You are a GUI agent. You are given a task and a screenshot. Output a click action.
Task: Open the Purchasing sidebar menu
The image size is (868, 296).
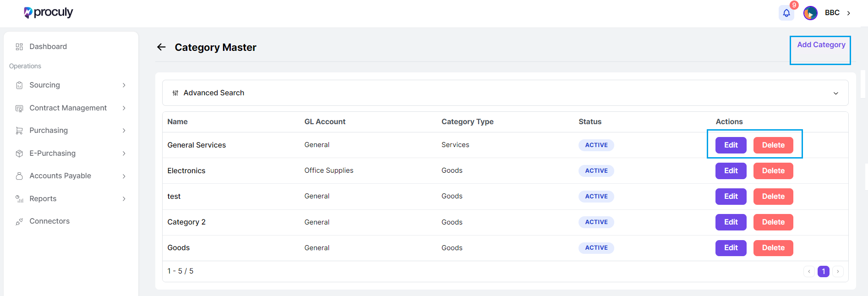point(49,131)
